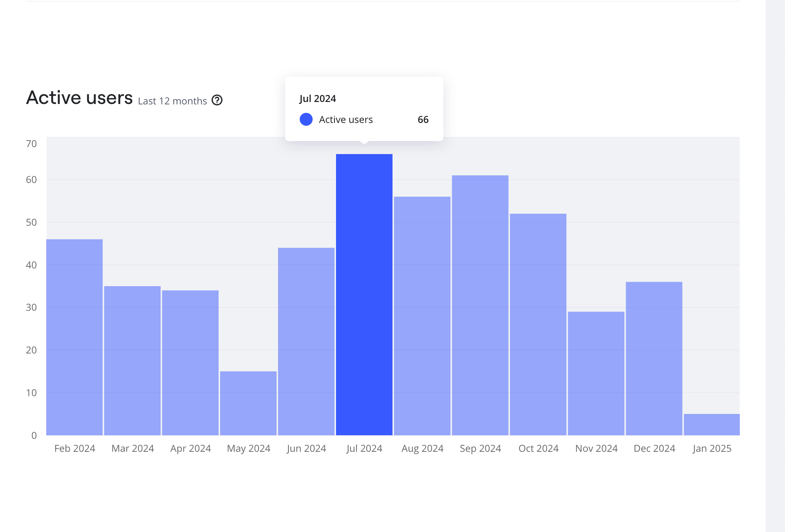The width and height of the screenshot is (785, 532).
Task: Click the Aug 2024 bar
Action: pos(422,316)
